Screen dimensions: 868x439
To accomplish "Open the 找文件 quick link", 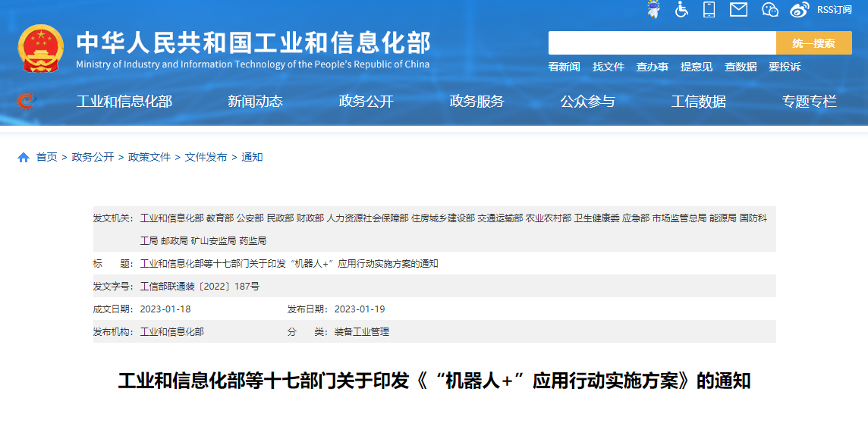I will coord(609,67).
